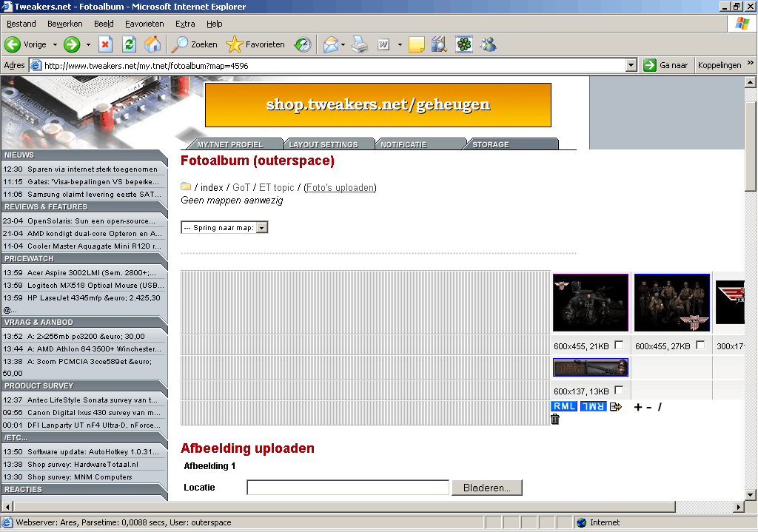Click the horizontal scrollbar right arrow
This screenshot has height=532, width=758.
click(x=738, y=506)
